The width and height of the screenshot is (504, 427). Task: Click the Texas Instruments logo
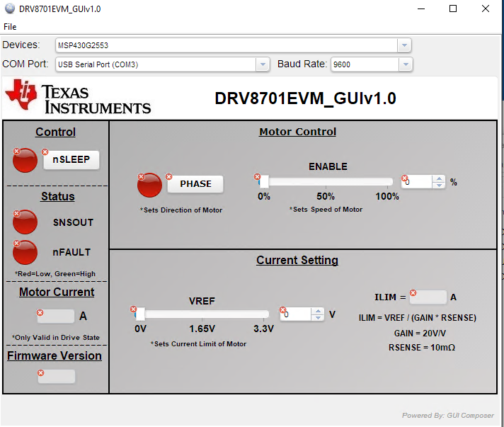tap(78, 96)
